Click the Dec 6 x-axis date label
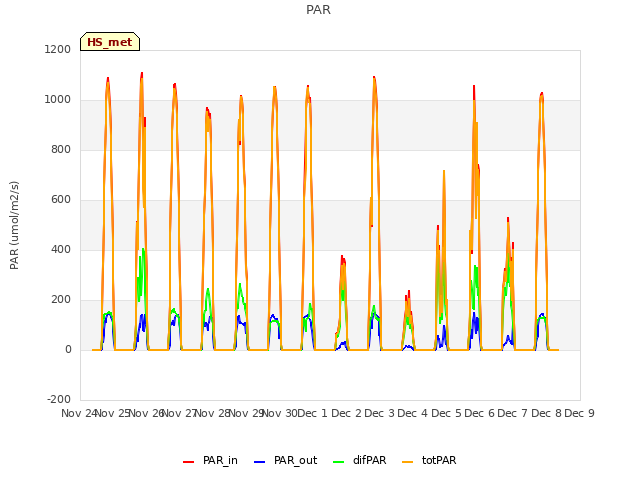The image size is (640, 480). coord(479,413)
